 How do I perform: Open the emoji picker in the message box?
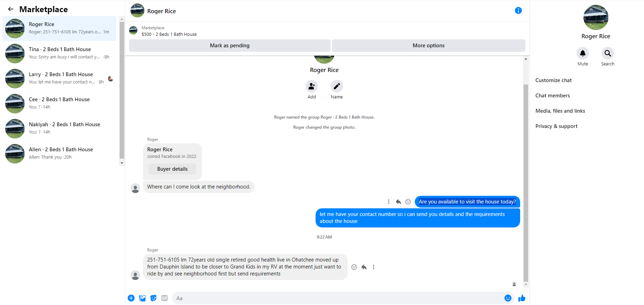pyautogui.click(x=508, y=298)
